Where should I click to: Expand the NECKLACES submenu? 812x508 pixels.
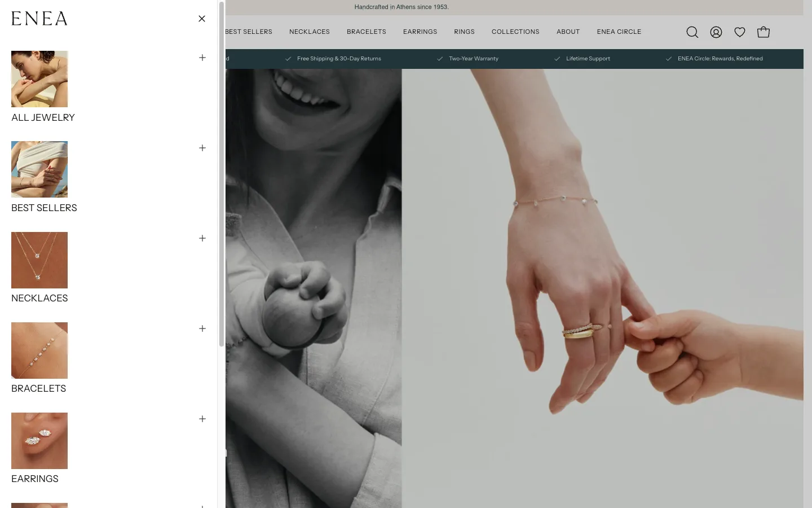point(202,238)
